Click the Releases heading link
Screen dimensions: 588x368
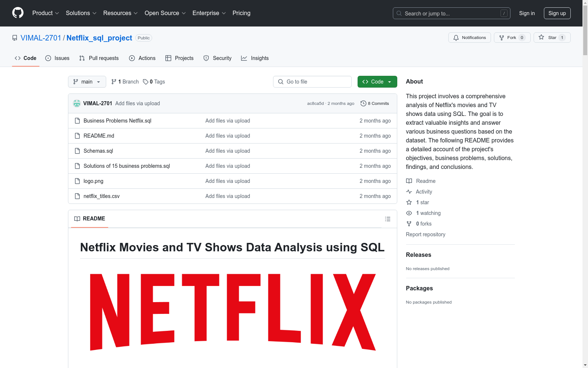point(419,255)
